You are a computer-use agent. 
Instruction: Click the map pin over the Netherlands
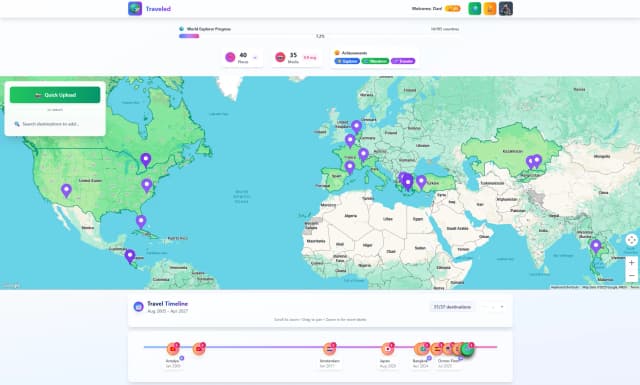click(356, 127)
